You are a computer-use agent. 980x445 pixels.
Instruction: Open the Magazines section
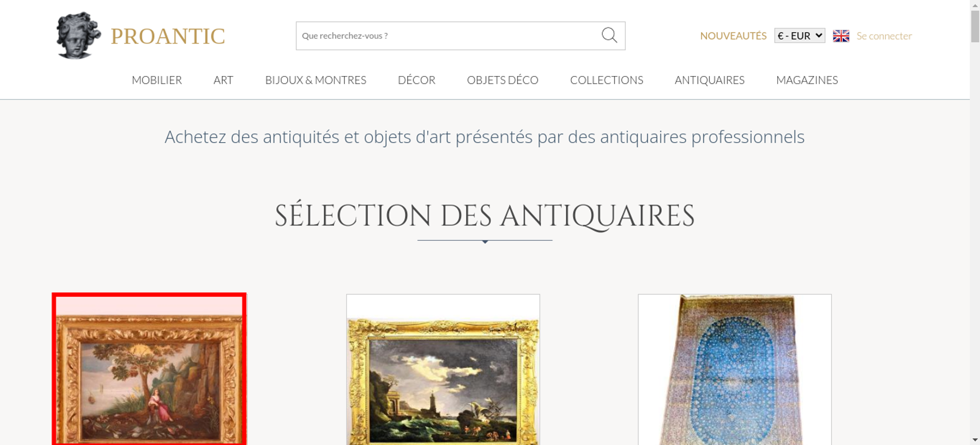click(807, 80)
